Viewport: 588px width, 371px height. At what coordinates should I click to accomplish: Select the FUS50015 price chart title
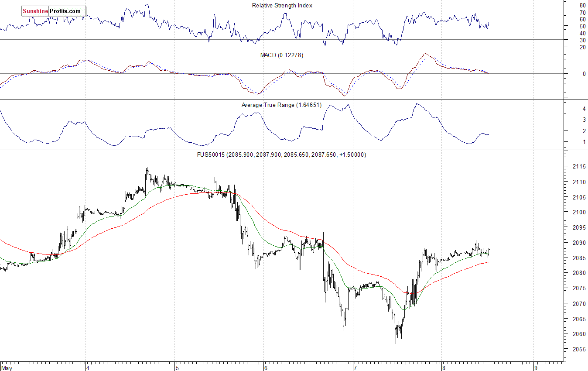click(x=282, y=155)
